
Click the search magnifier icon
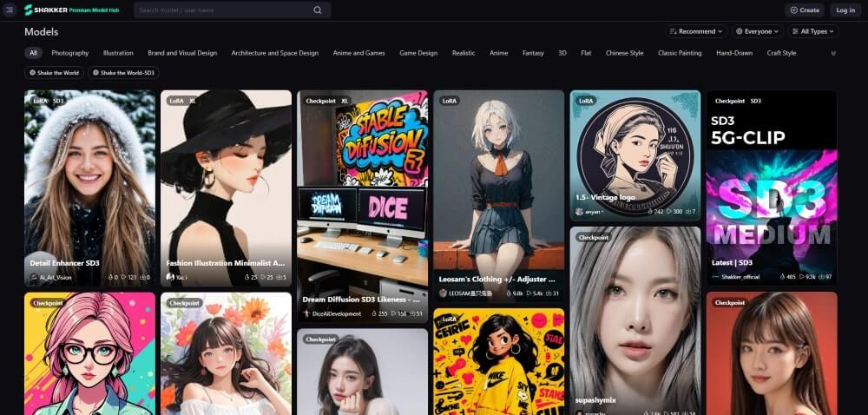pos(318,10)
